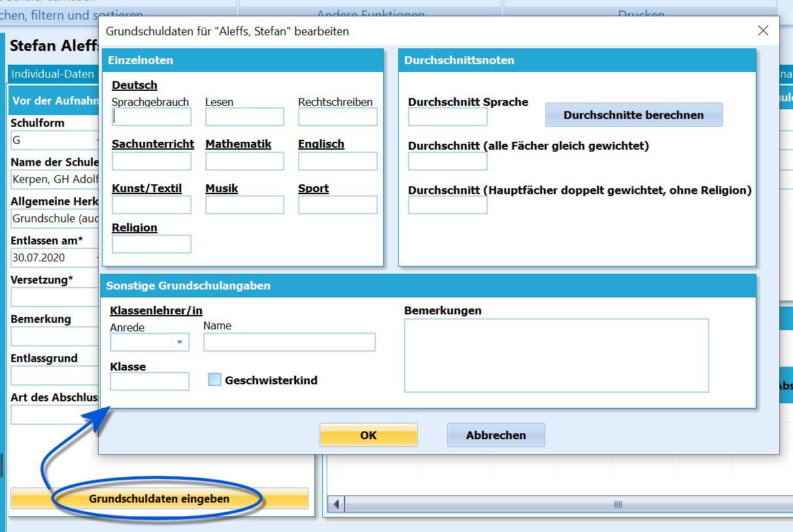Click the Deutsch heading label
Screen dimensions: 793x532
click(x=135, y=85)
